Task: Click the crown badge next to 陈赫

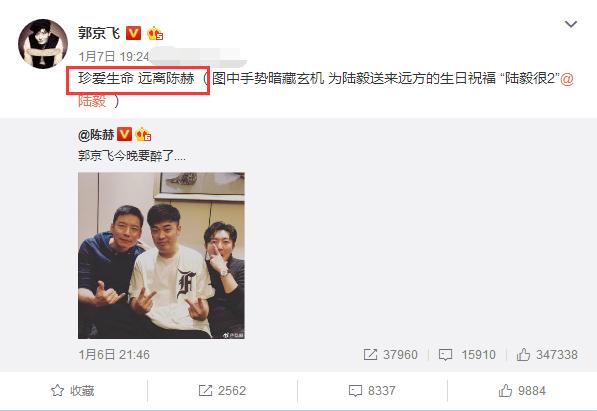Action: [x=143, y=134]
